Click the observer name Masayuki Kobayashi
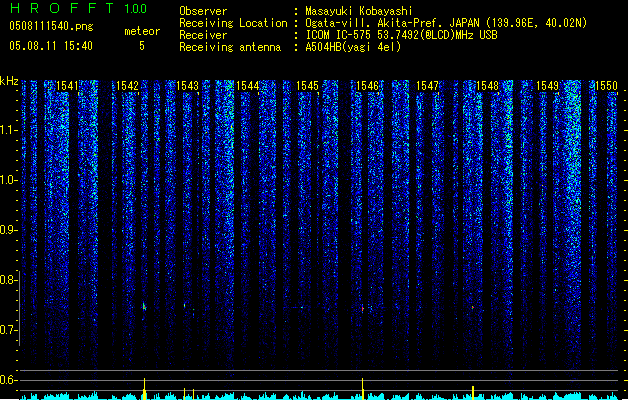Screen dimensions: 629x400 click(x=359, y=11)
